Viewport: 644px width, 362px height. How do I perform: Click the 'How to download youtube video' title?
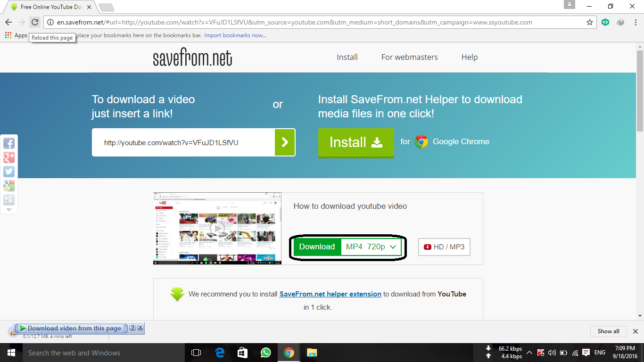(x=350, y=206)
